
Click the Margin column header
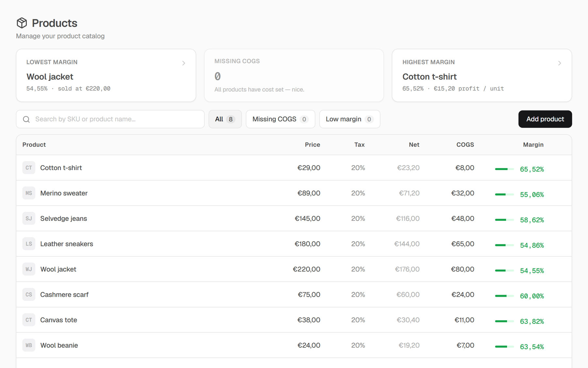(533, 145)
